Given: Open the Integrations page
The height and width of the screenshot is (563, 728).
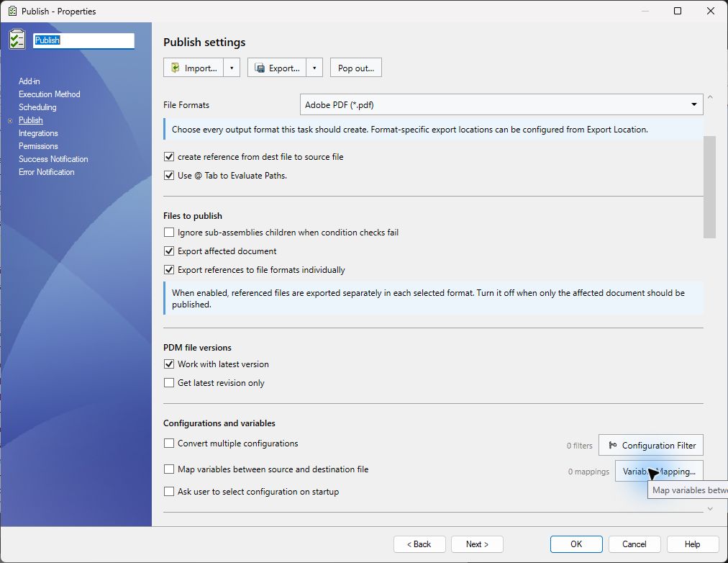Looking at the screenshot, I should (x=38, y=133).
